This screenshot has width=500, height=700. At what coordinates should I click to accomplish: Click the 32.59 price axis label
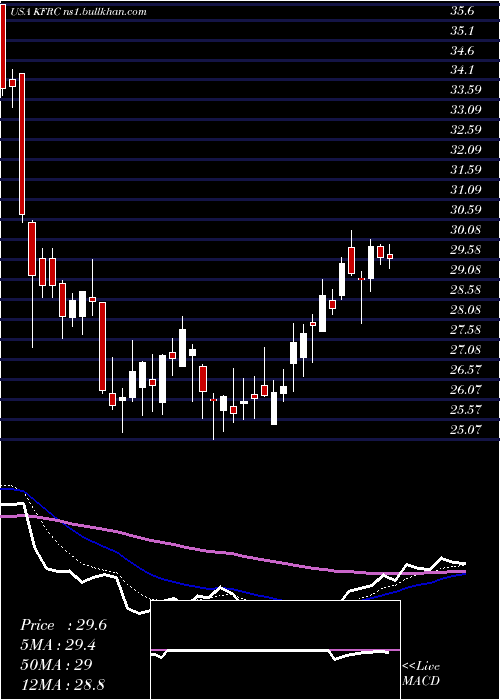pyautogui.click(x=465, y=130)
